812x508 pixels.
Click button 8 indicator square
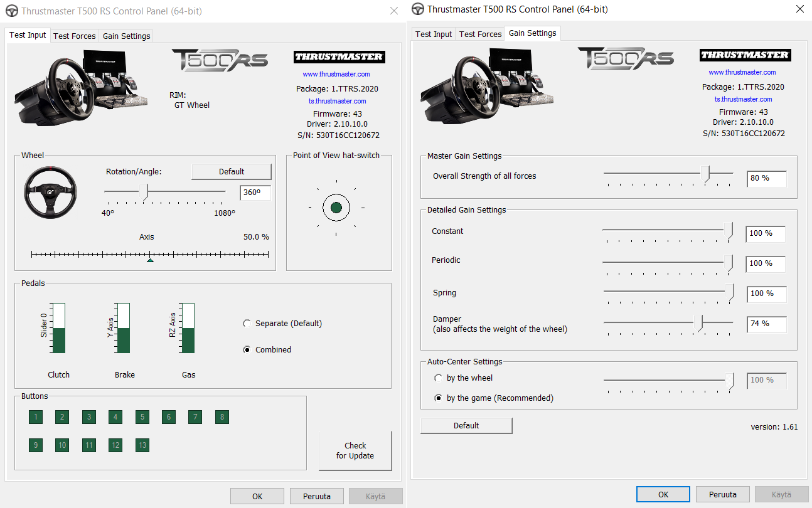tap(221, 417)
